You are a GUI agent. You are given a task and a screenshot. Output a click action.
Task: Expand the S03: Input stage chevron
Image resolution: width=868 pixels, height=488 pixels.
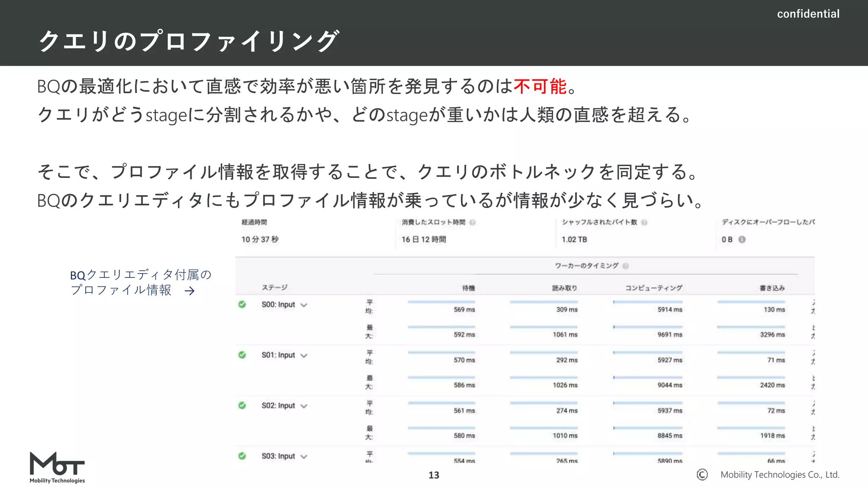[x=304, y=456]
